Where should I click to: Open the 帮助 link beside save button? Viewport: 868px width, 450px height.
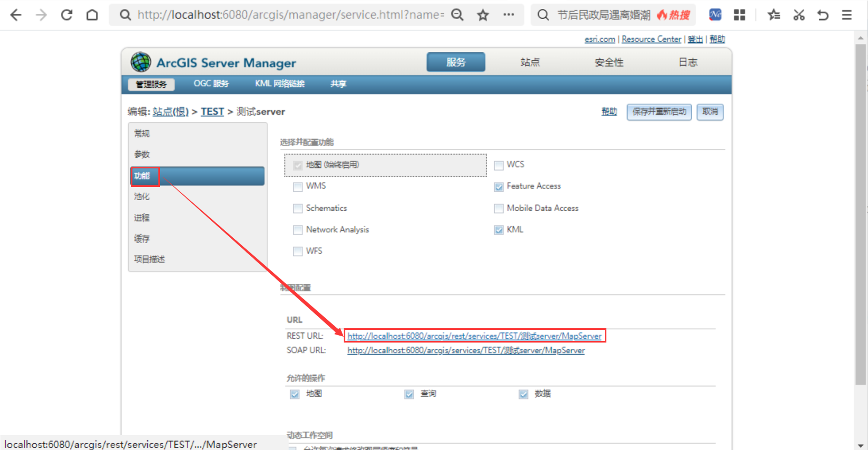tap(609, 112)
